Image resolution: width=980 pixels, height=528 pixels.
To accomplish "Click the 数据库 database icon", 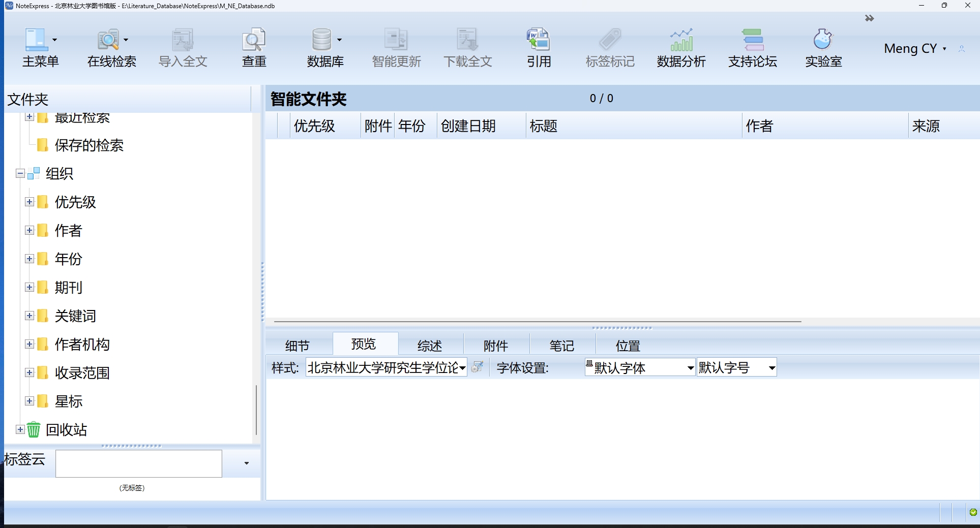I will pos(321,40).
